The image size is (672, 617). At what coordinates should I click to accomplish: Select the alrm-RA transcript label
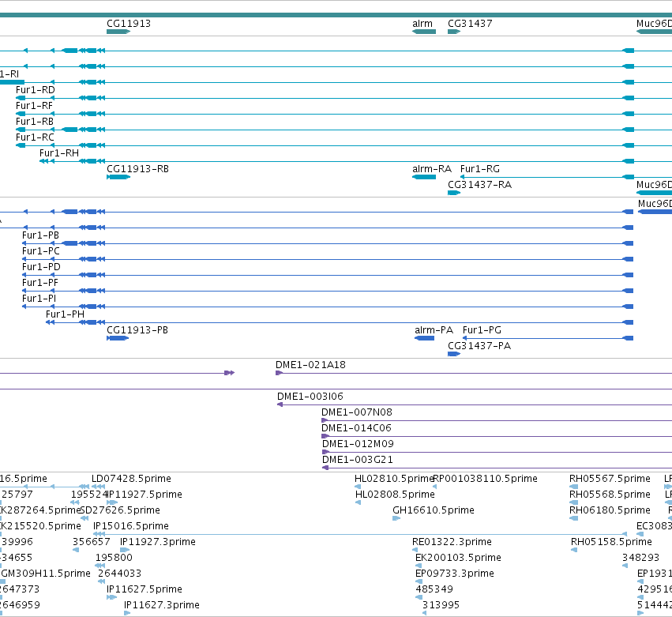432,169
